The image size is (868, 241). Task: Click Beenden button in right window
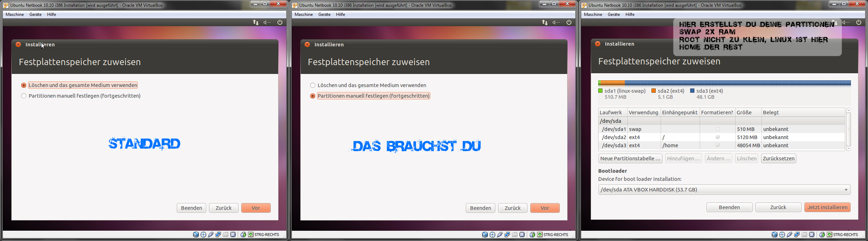(x=729, y=207)
